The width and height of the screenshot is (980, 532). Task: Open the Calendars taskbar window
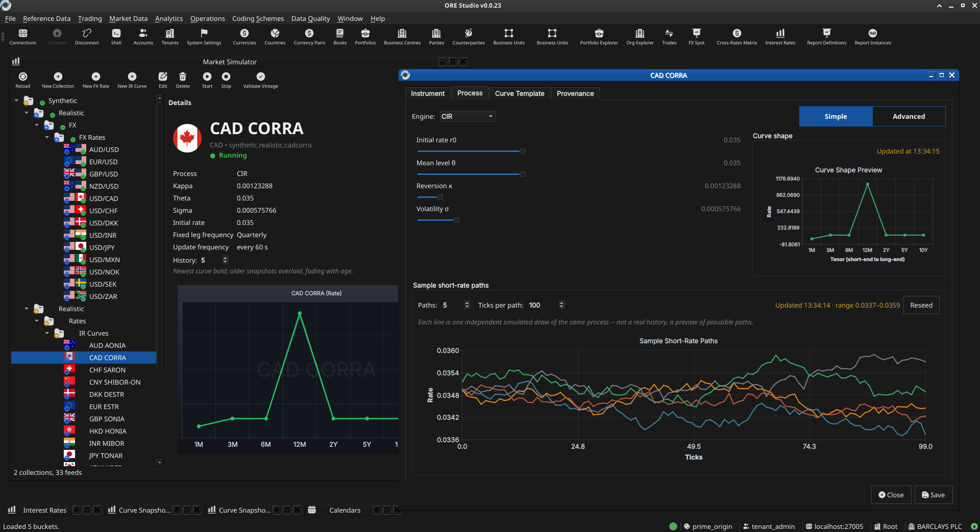[345, 510]
